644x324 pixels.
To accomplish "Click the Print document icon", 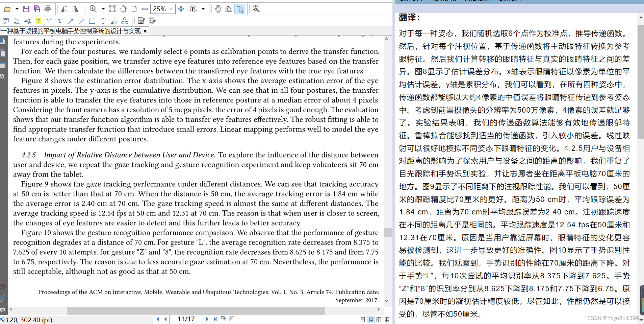I will 48,9.
